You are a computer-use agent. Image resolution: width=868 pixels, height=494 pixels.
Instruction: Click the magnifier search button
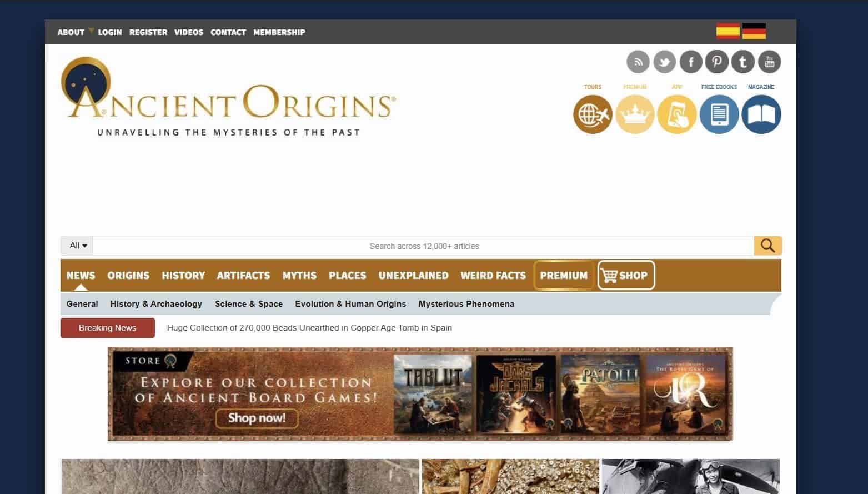click(x=768, y=246)
